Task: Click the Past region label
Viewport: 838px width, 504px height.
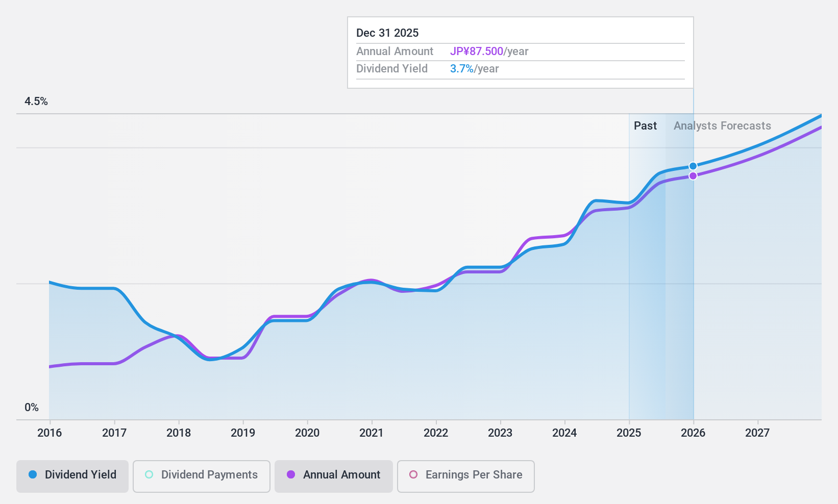Action: click(x=645, y=125)
